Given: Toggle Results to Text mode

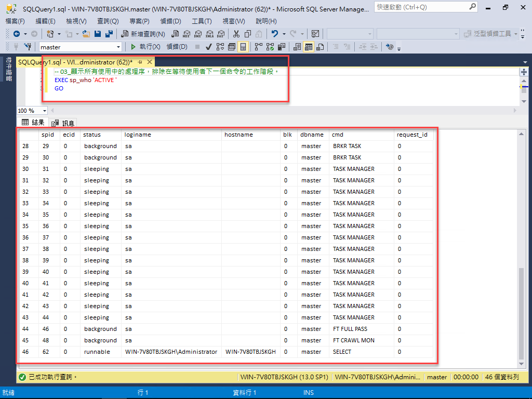Looking at the screenshot, I should coord(297,46).
